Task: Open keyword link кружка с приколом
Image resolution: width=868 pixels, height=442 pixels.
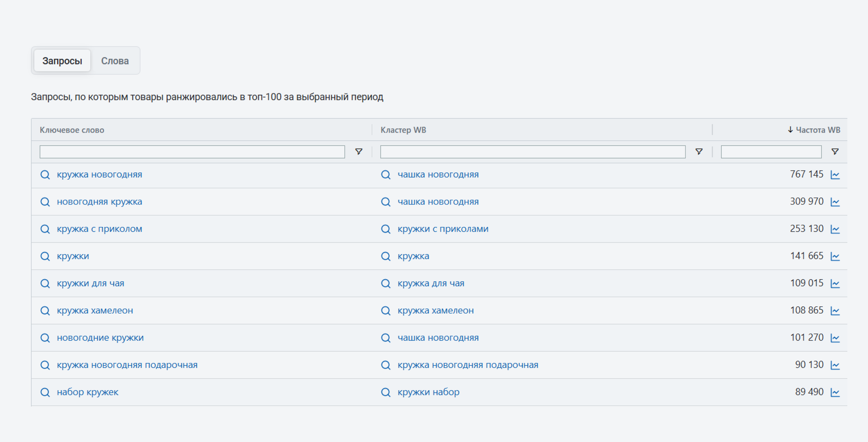Action: [99, 229]
